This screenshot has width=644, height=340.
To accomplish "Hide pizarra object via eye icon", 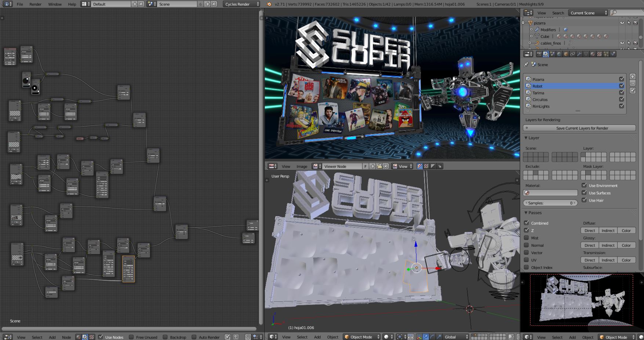I will click(622, 23).
